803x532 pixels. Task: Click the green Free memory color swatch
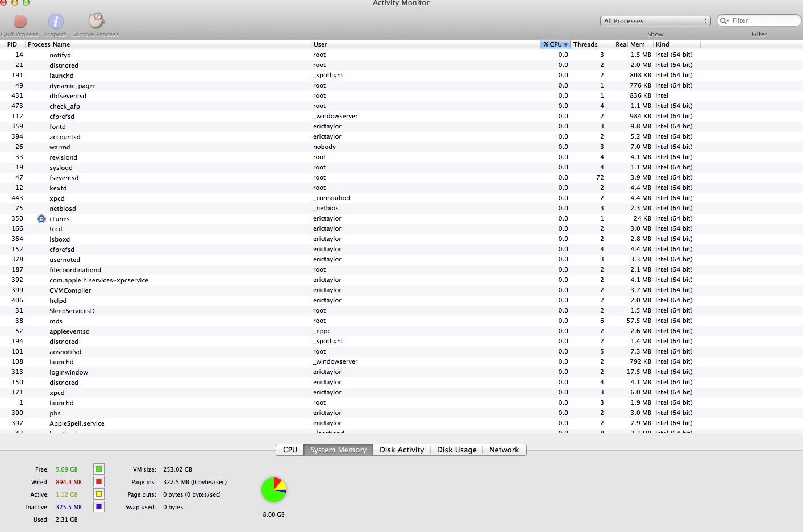click(99, 469)
